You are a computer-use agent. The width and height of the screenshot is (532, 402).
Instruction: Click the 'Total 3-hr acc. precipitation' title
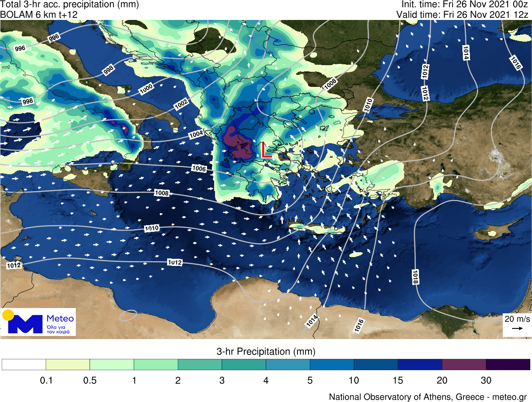[x=70, y=5]
